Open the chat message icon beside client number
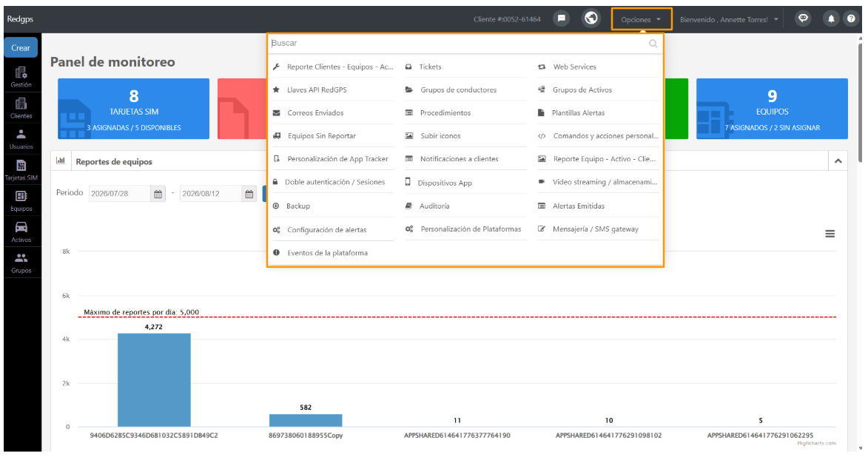The height and width of the screenshot is (460, 868). 562,18
